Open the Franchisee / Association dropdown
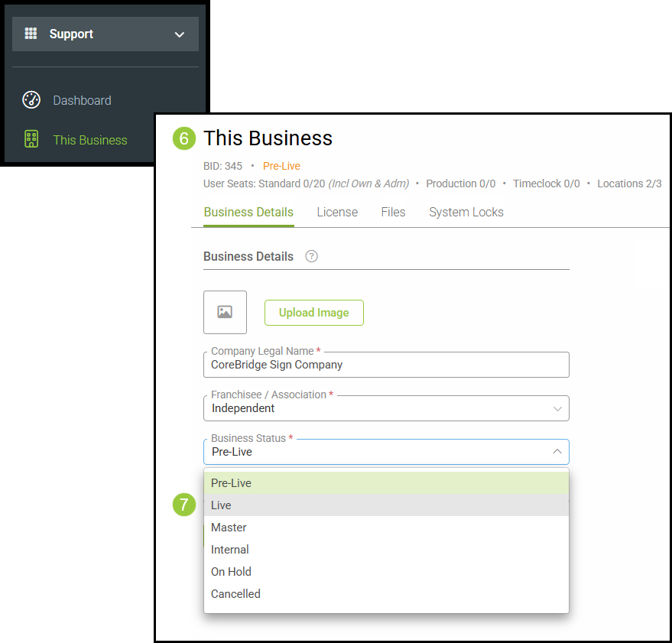 [x=386, y=408]
